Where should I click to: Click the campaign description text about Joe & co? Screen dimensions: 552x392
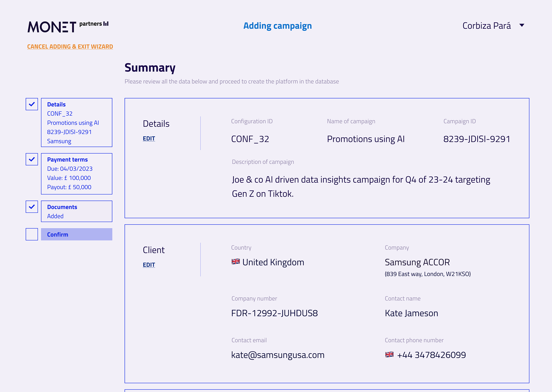pyautogui.click(x=361, y=187)
